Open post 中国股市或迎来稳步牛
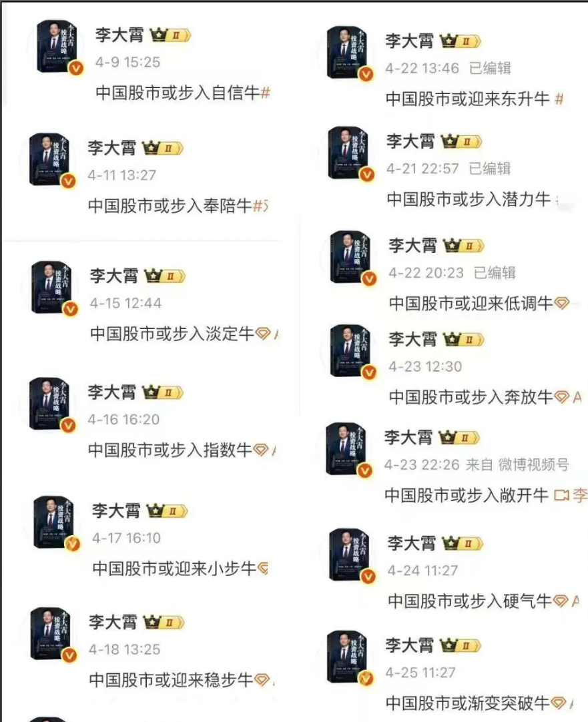This screenshot has height=722, width=588. pos(171,680)
